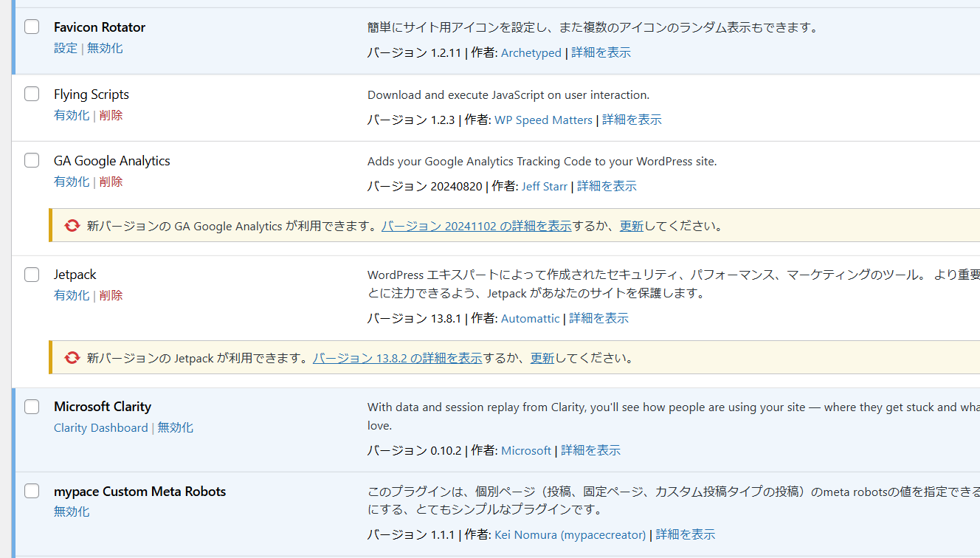Check the Favicon Rotator plugin checkbox

click(32, 27)
